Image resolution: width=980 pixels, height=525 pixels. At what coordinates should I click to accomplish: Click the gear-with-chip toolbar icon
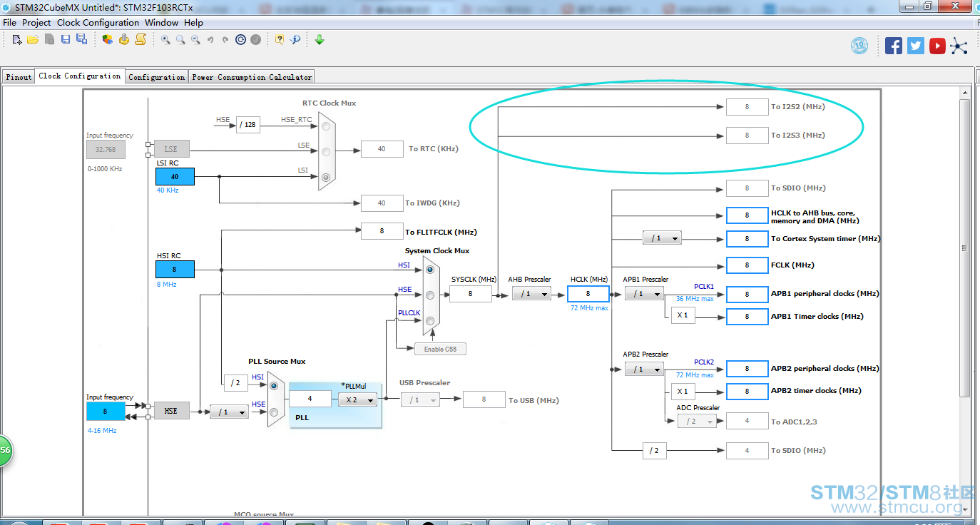point(124,40)
